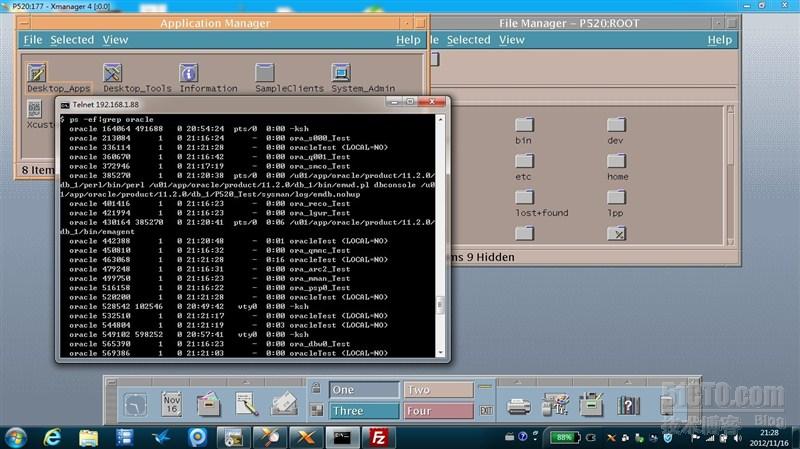Image resolution: width=800 pixels, height=449 pixels.
Task: Click the Windows Start orb
Action: pyautogui.click(x=15, y=438)
